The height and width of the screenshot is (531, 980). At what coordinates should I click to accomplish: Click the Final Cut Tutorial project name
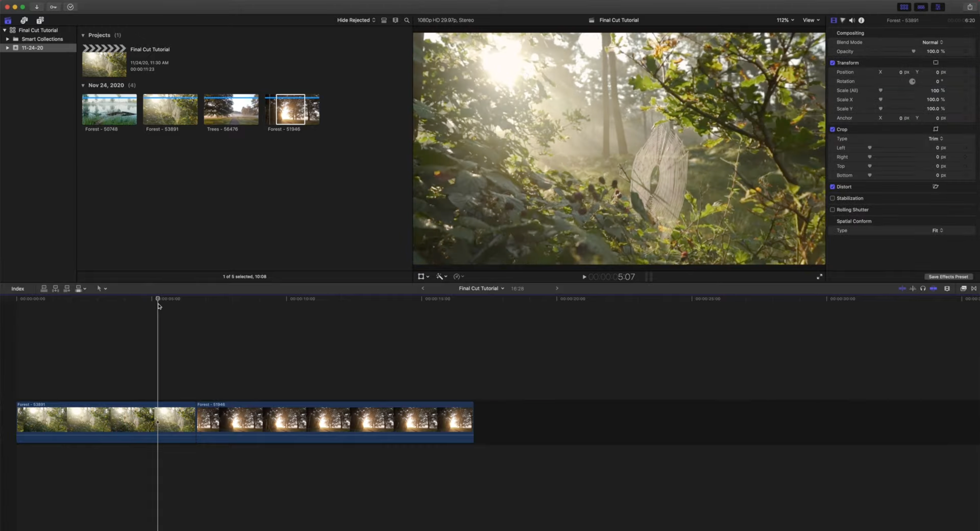coord(149,48)
